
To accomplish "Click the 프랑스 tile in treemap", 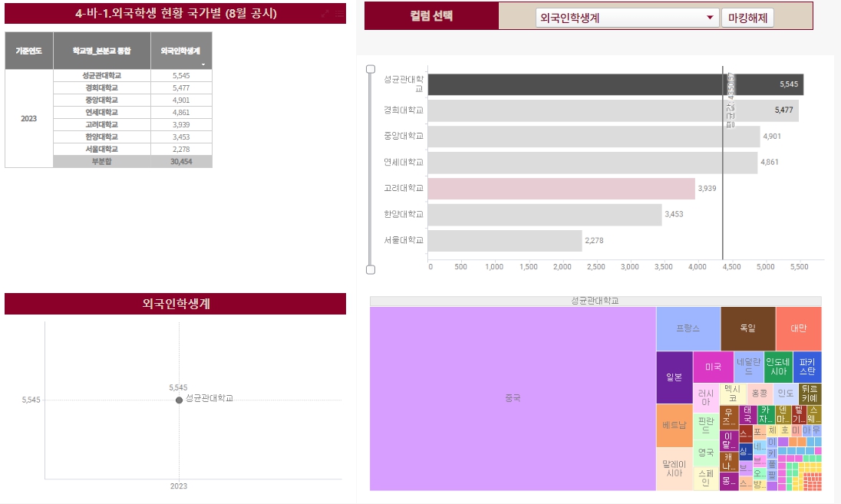I will tap(688, 328).
